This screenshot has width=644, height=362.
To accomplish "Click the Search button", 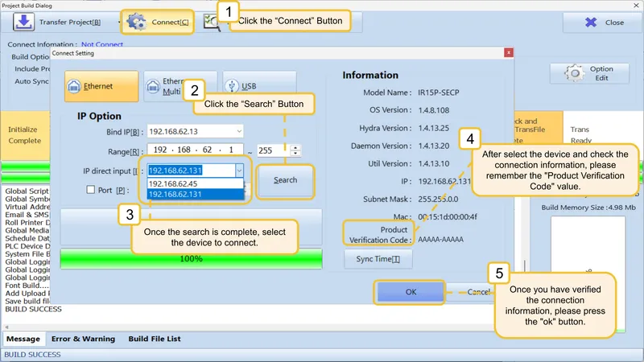I will [285, 180].
